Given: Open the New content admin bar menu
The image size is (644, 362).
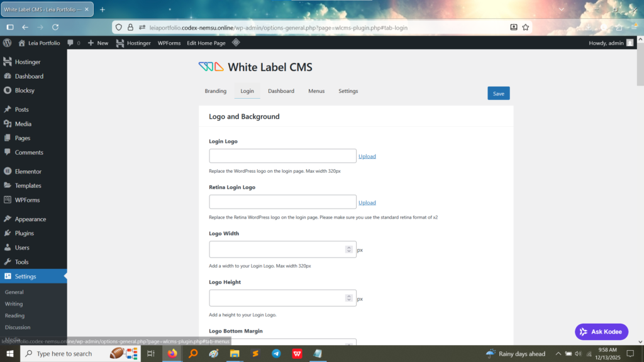Looking at the screenshot, I should point(97,43).
